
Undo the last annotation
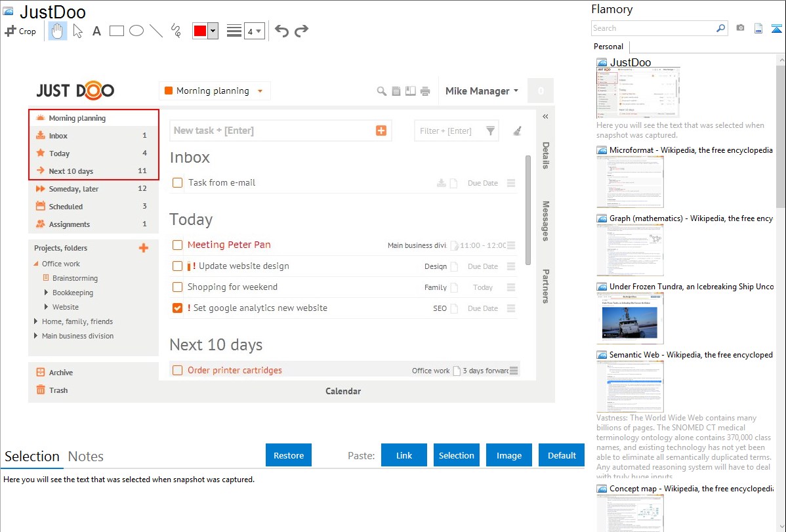click(281, 31)
